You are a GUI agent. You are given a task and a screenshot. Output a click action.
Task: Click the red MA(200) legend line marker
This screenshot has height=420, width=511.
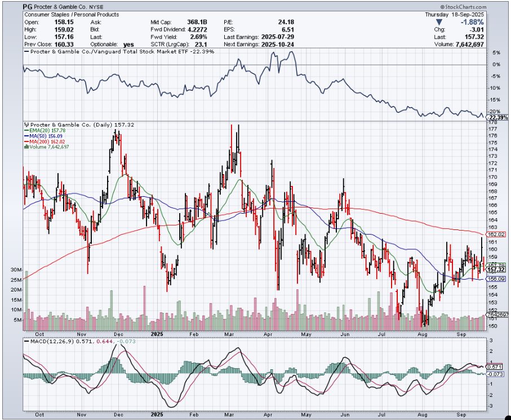(x=26, y=142)
